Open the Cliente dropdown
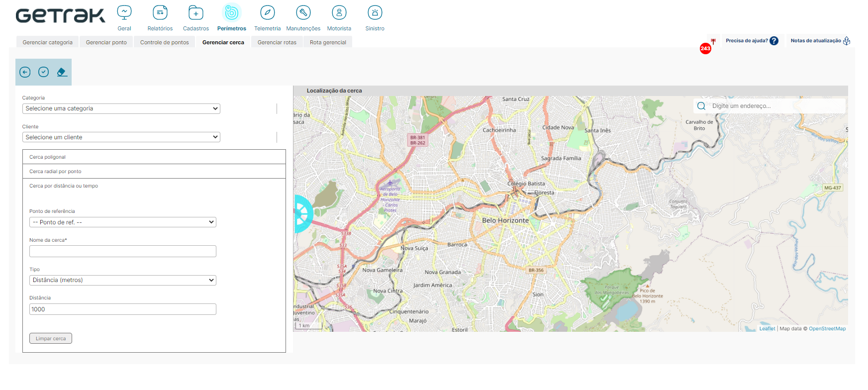 tap(121, 137)
